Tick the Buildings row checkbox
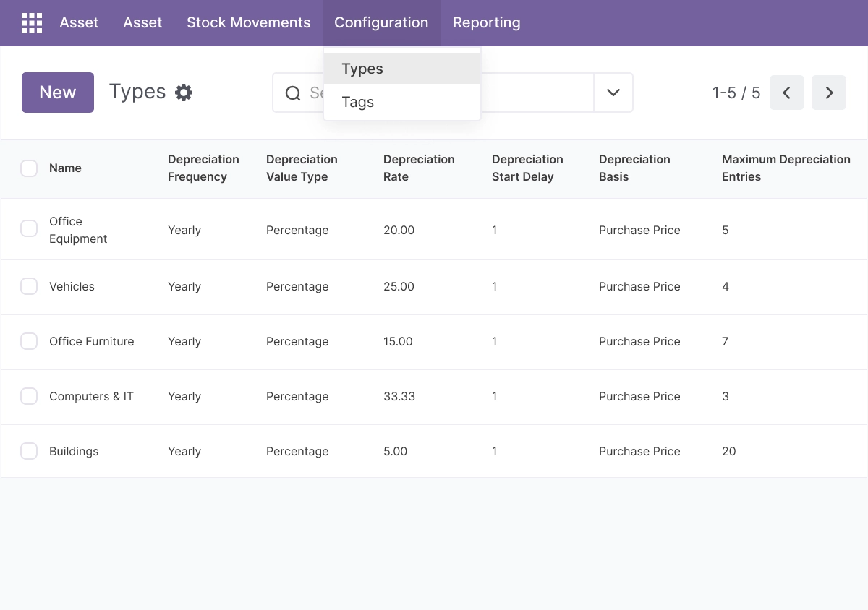The width and height of the screenshot is (868, 610). tap(29, 451)
